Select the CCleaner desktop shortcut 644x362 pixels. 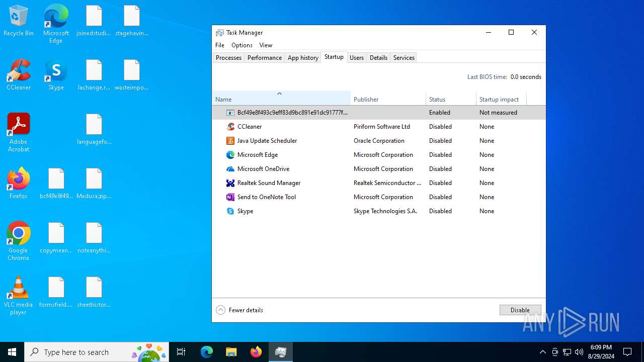pos(19,75)
